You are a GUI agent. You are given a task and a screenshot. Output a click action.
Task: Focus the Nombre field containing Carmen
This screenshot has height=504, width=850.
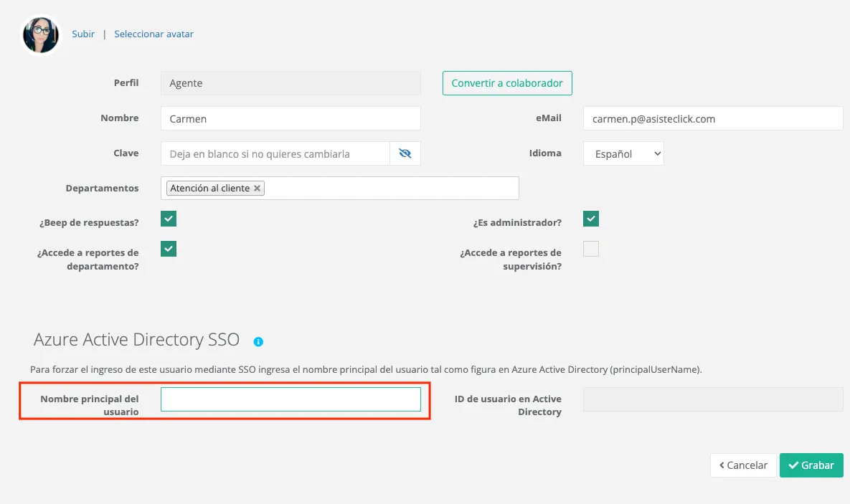click(x=291, y=118)
